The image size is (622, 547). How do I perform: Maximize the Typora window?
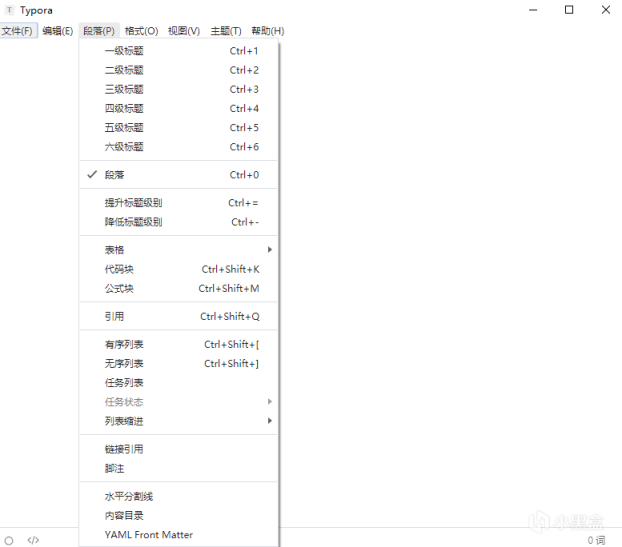click(569, 10)
